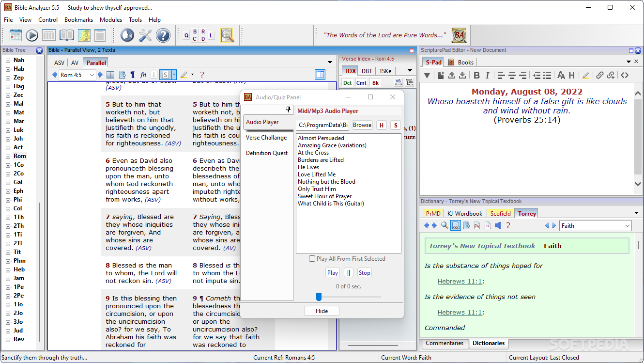Image resolution: width=644 pixels, height=363 pixels.
Task: Open the Bookmarks menu
Action: pos(78,20)
